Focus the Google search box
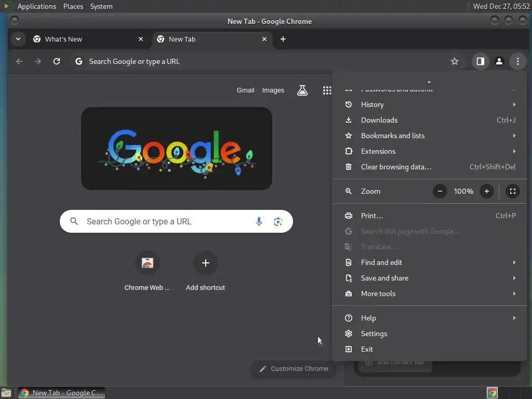The width and height of the screenshot is (532, 399). [x=177, y=221]
